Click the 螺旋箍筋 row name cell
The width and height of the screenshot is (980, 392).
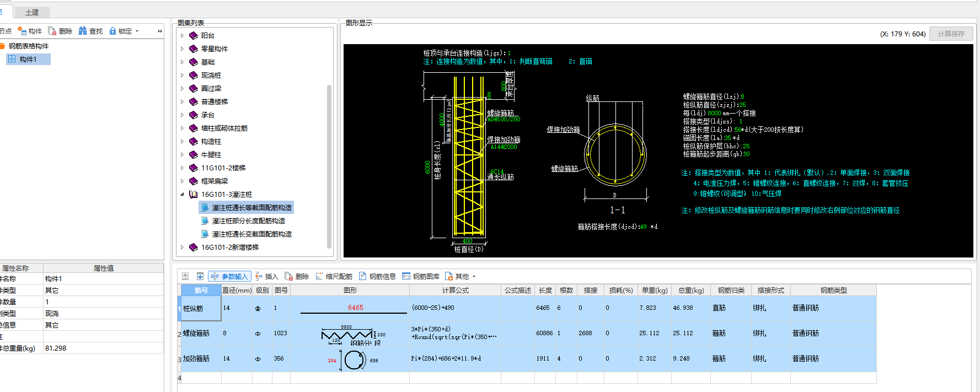tap(201, 333)
